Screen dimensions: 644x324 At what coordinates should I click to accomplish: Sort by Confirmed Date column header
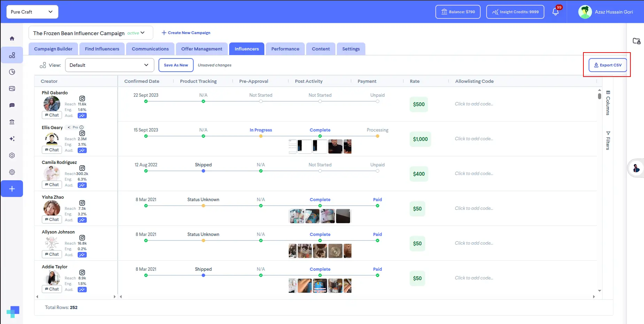point(142,81)
